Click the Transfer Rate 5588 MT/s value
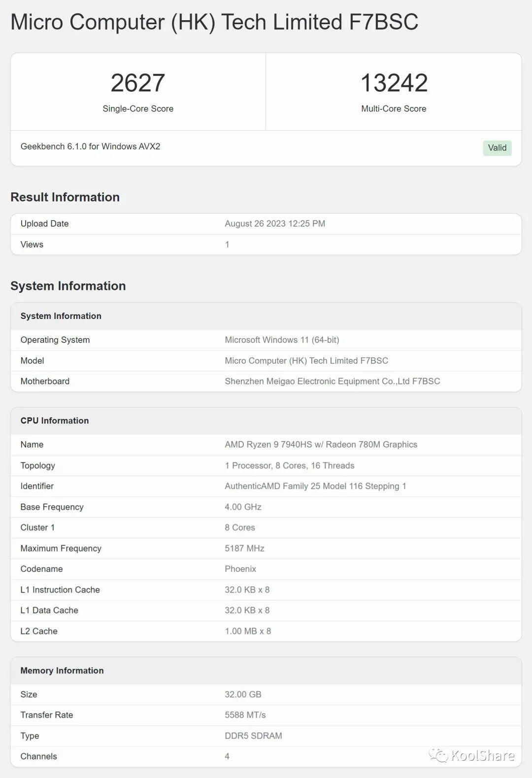Image resolution: width=532 pixels, height=778 pixels. point(245,715)
